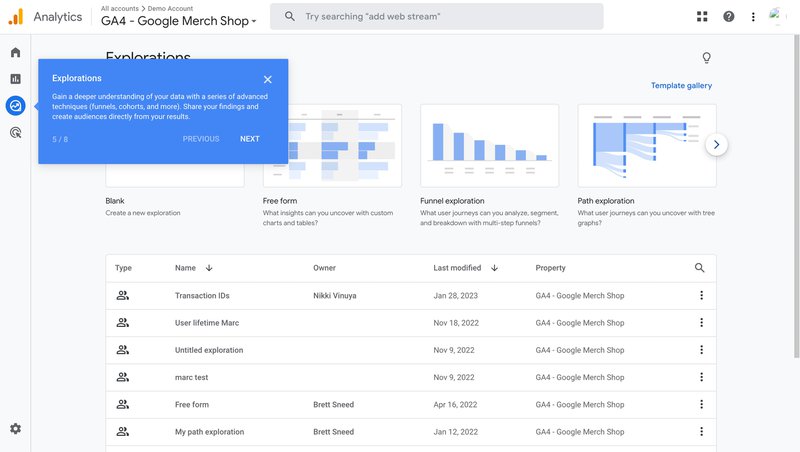Select the Explore icon in sidebar
This screenshot has width=800, height=452.
pos(15,105)
